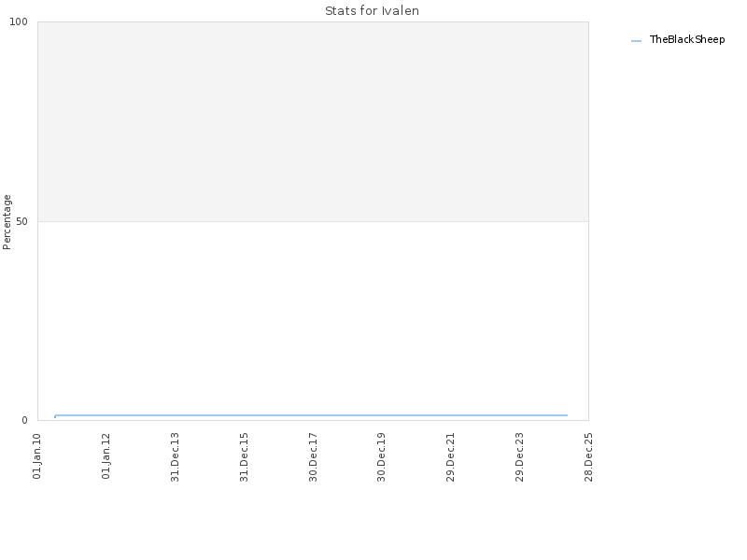Viewport: 747px width, 560px height.
Task: Click the 50 y-axis tick label
Action: (21, 222)
